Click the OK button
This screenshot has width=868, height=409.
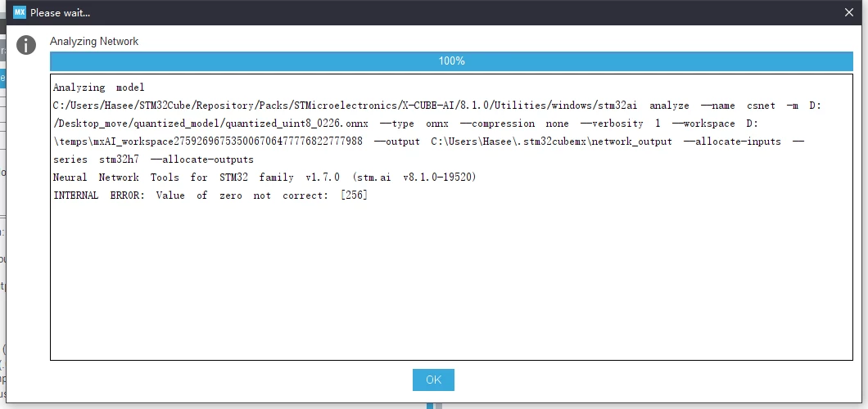433,380
